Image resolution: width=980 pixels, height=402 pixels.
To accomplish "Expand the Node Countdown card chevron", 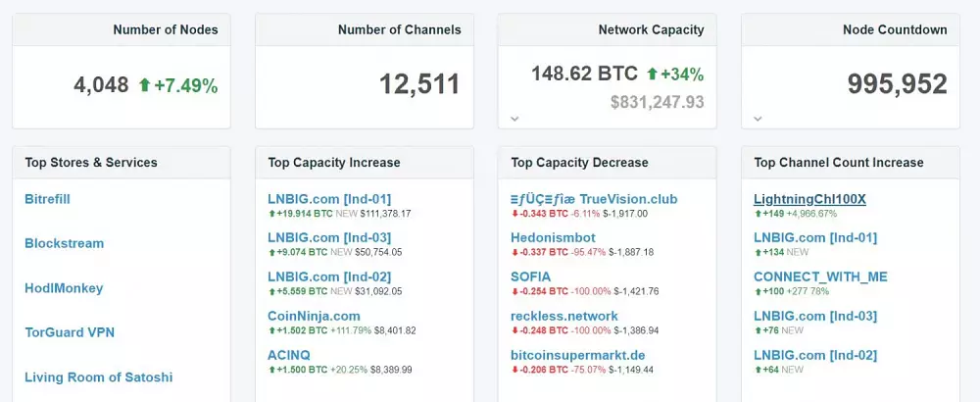I will click(758, 119).
